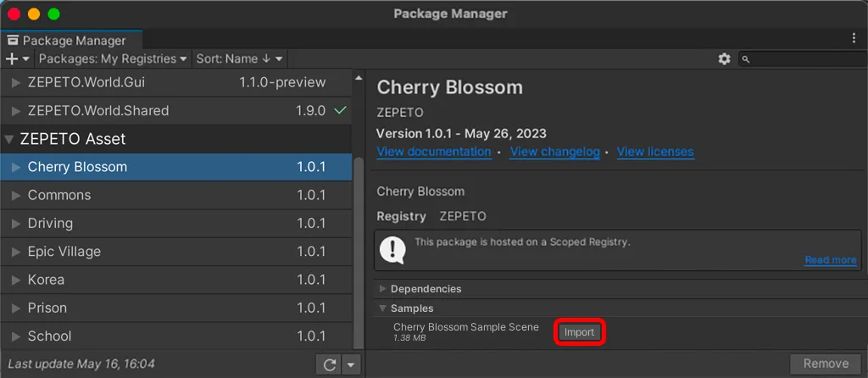Click the package list scrollbar
The image size is (868, 378).
point(359,252)
